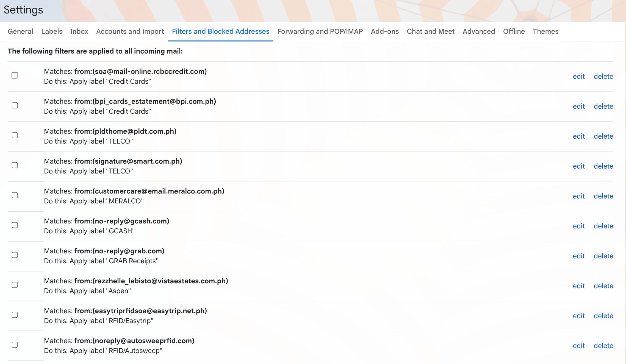The height and width of the screenshot is (364, 626).
Task: Switch to the Labels tab
Action: [52, 31]
